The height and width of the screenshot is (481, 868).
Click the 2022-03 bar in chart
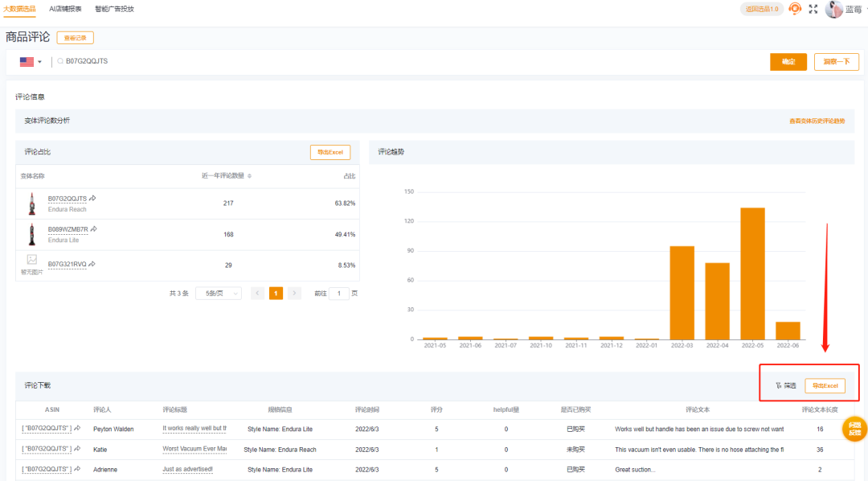point(682,293)
